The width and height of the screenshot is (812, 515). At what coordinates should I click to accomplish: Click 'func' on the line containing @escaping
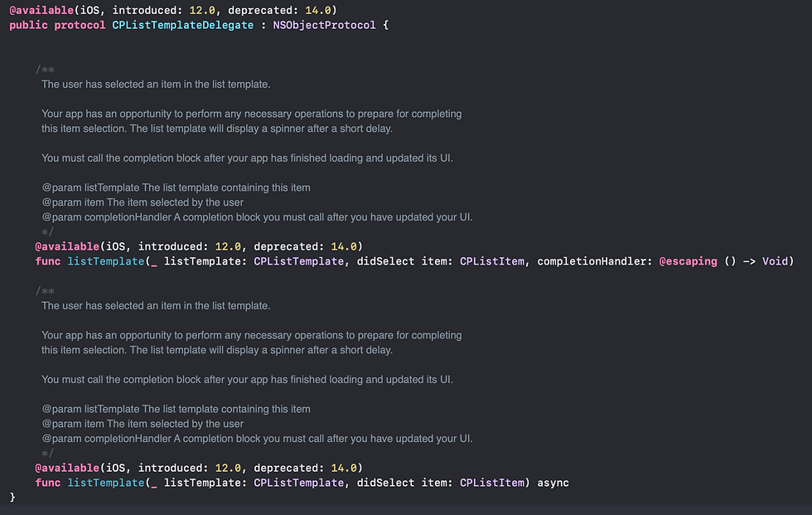coord(48,261)
